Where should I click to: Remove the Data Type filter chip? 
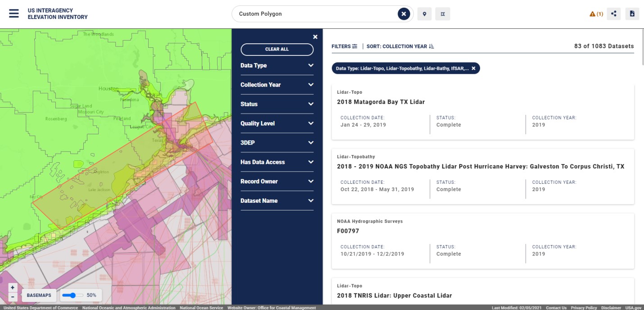point(473,68)
